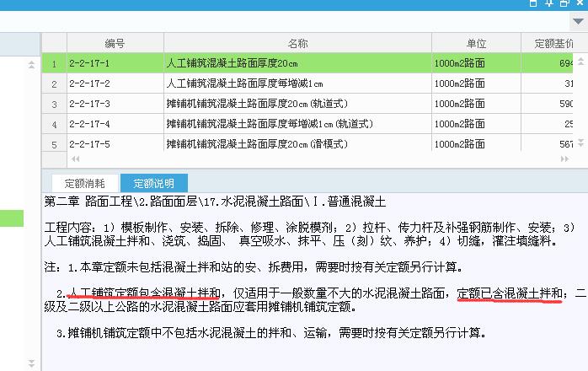
Task: Click row number 5 header
Action: pos(55,144)
